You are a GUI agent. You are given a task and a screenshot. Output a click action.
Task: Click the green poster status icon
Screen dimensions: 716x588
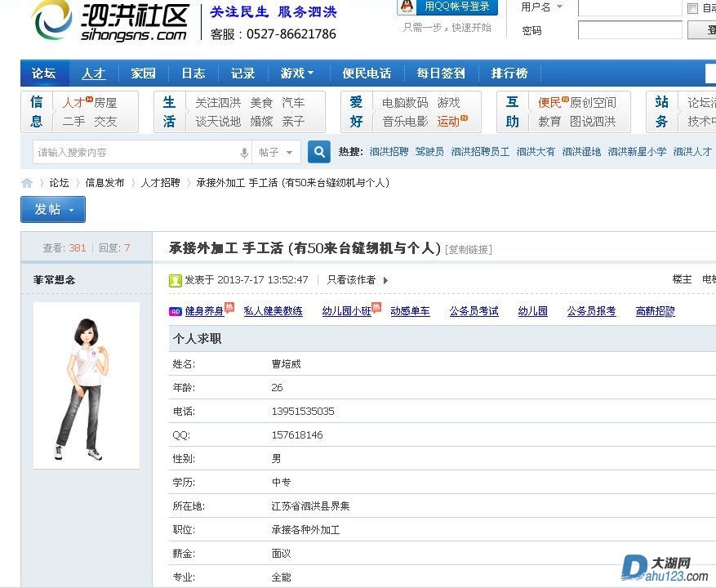pyautogui.click(x=176, y=280)
